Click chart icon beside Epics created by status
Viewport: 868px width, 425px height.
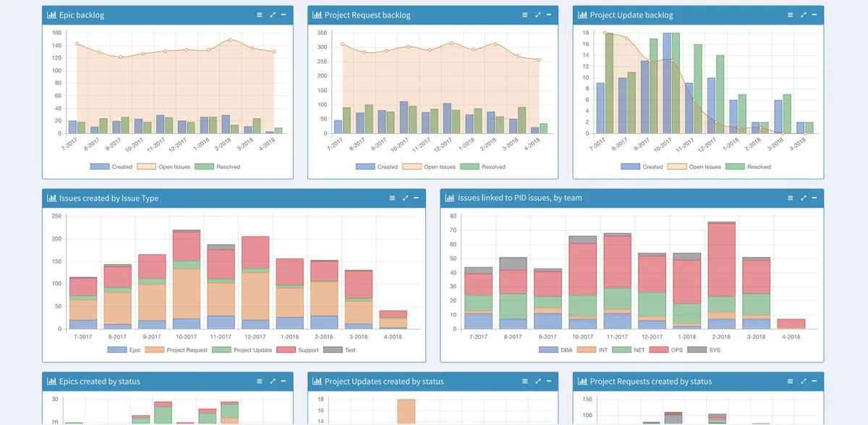pyautogui.click(x=52, y=381)
